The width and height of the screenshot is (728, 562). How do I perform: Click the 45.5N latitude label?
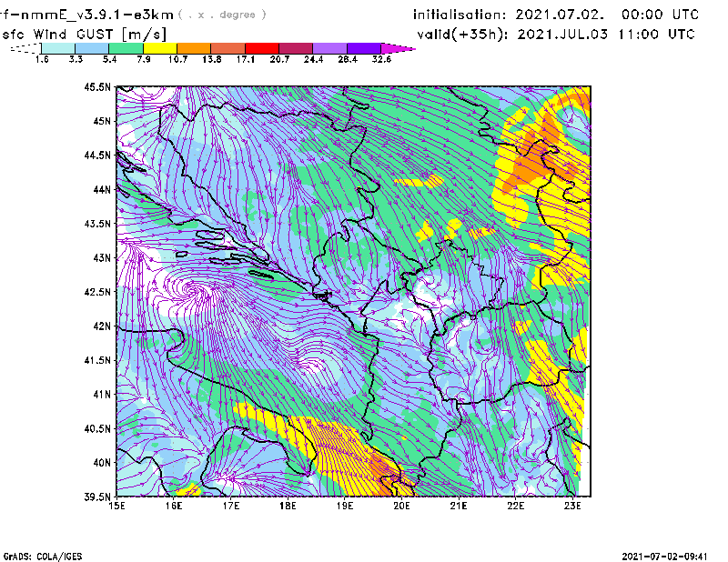coord(97,86)
